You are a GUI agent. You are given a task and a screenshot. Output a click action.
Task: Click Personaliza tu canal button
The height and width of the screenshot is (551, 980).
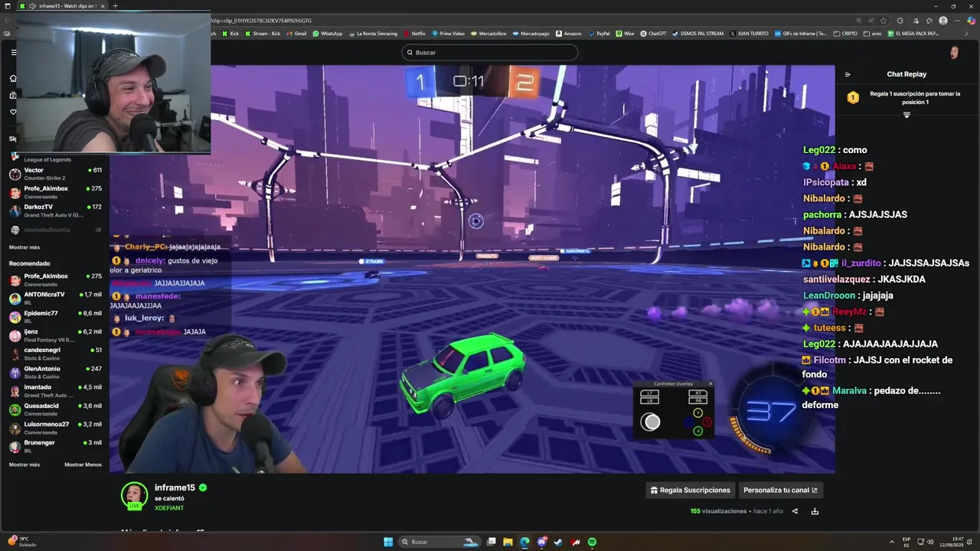pos(780,490)
